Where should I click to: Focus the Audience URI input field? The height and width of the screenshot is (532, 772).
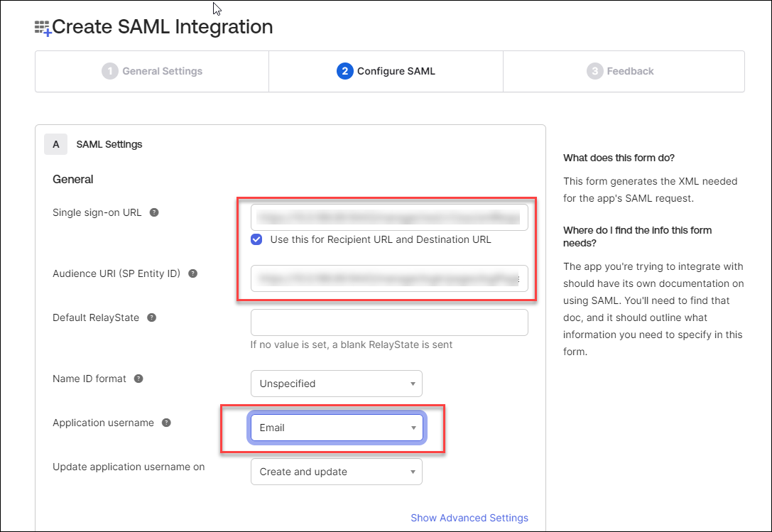389,279
